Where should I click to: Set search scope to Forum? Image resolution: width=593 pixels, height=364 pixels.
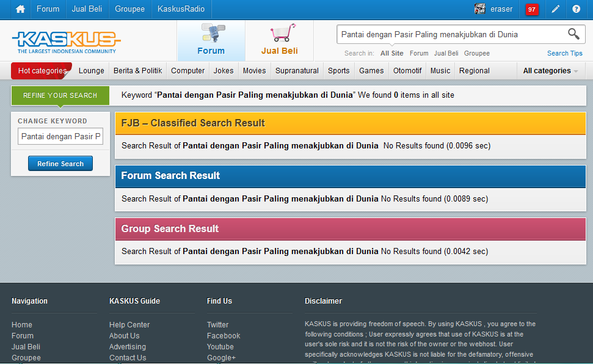[419, 53]
